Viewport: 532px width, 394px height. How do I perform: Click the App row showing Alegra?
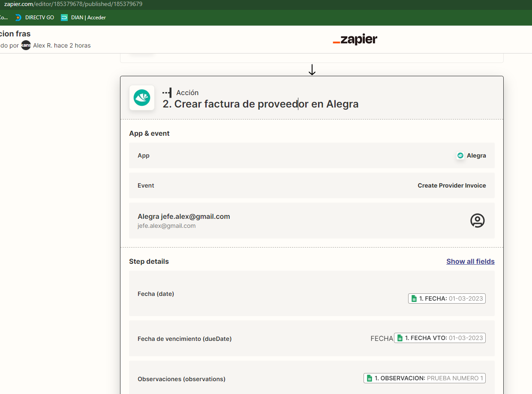pyautogui.click(x=312, y=155)
